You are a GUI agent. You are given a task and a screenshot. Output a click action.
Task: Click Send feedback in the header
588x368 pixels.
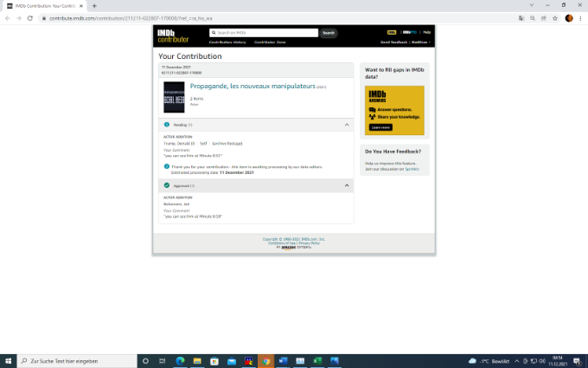(x=393, y=42)
